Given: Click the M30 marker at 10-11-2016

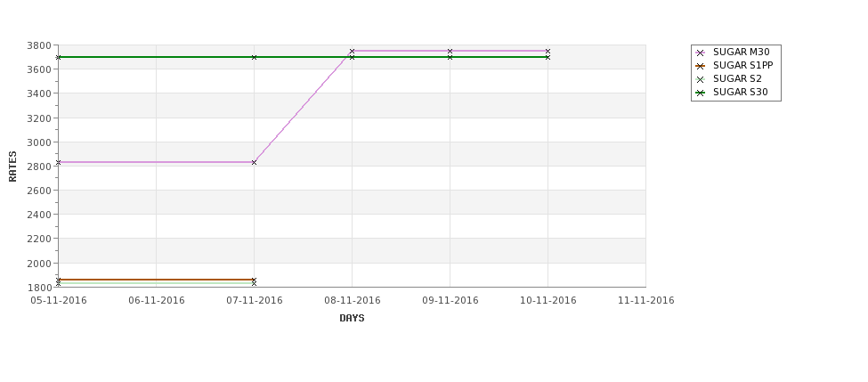Looking at the screenshot, I should coord(548,51).
